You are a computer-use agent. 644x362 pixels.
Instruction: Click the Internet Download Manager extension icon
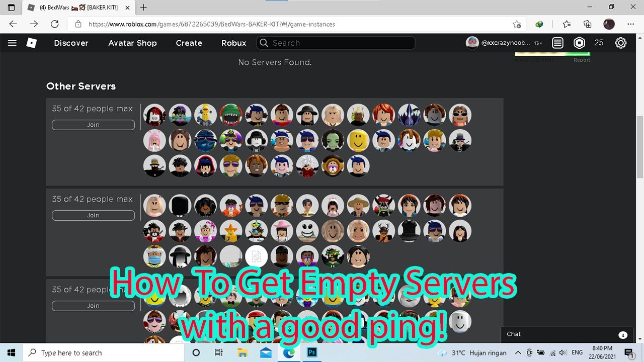tap(539, 24)
